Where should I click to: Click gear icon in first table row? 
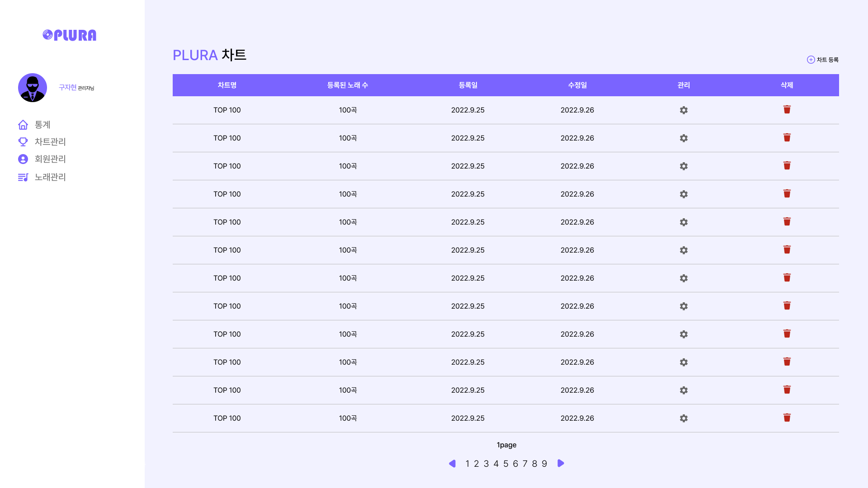684,110
